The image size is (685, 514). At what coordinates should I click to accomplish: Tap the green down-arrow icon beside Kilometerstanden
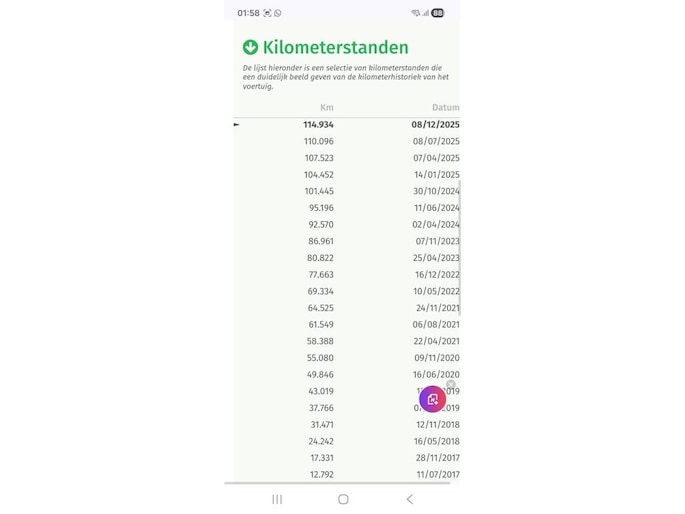tap(250, 47)
